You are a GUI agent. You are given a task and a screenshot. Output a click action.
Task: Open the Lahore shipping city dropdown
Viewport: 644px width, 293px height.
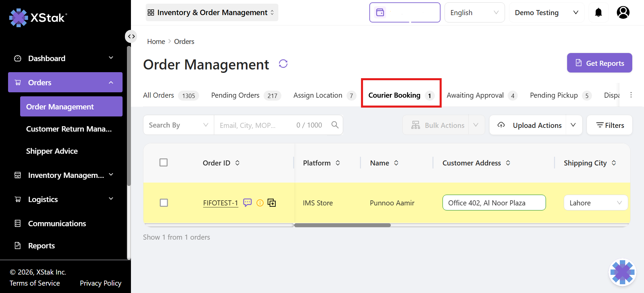595,203
